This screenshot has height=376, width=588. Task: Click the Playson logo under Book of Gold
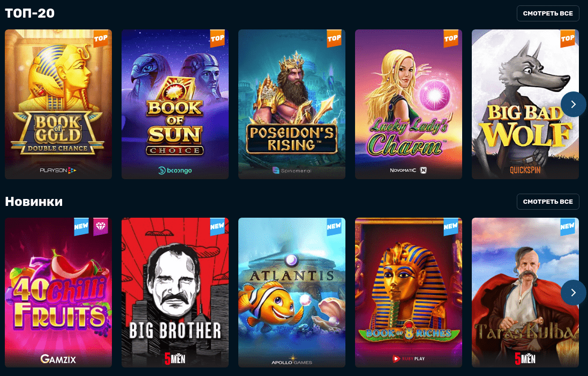(x=58, y=171)
